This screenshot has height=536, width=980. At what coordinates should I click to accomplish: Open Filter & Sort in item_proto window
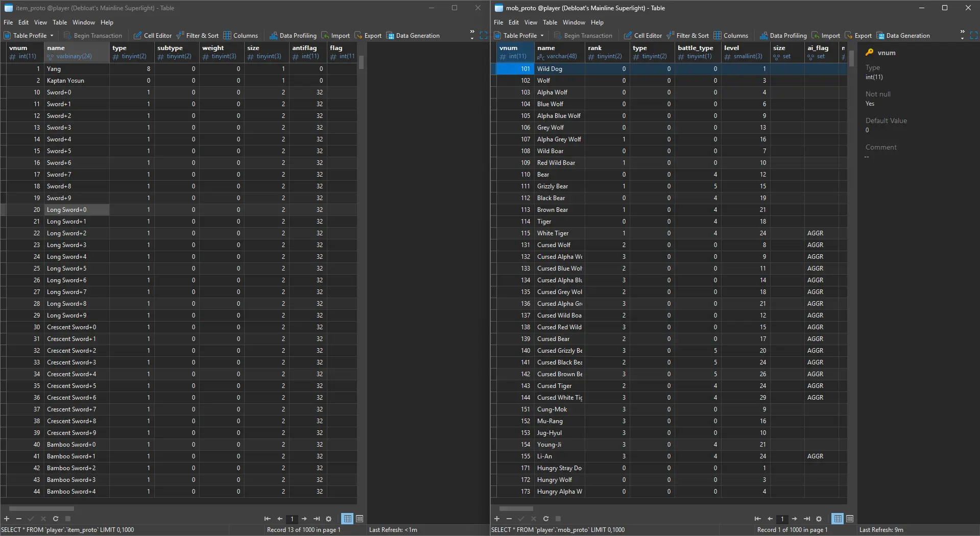click(197, 36)
